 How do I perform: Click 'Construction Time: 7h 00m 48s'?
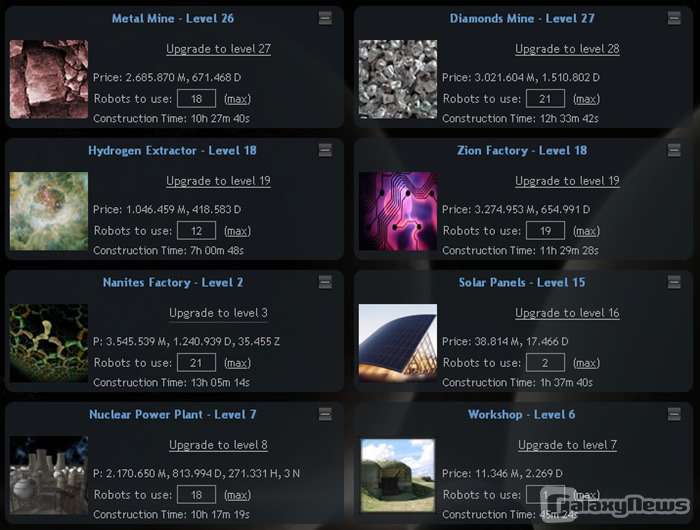point(168,250)
